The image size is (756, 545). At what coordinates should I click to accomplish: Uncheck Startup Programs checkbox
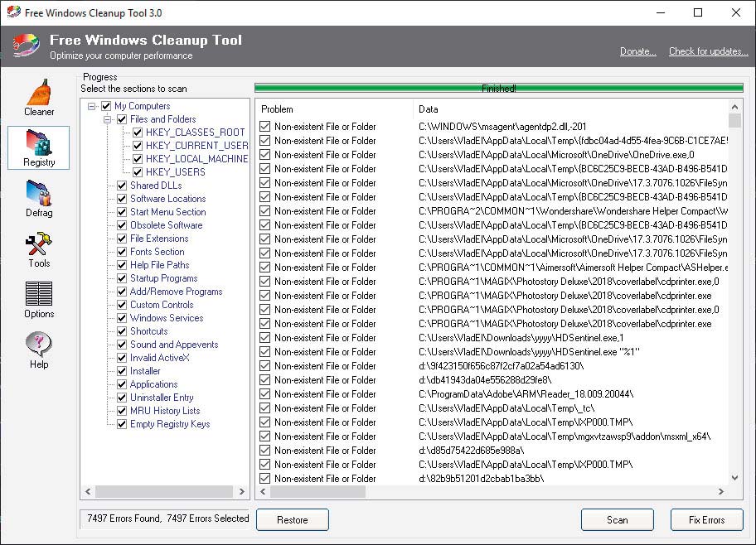122,278
